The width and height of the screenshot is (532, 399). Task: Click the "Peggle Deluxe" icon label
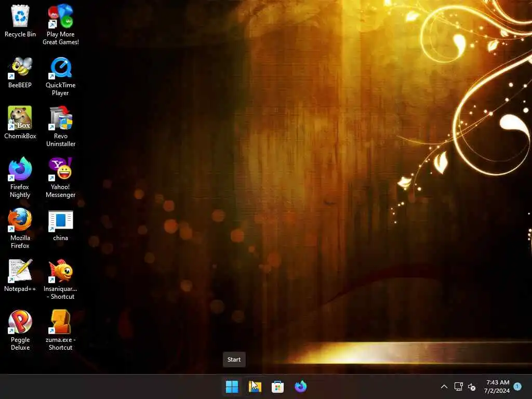(20, 343)
